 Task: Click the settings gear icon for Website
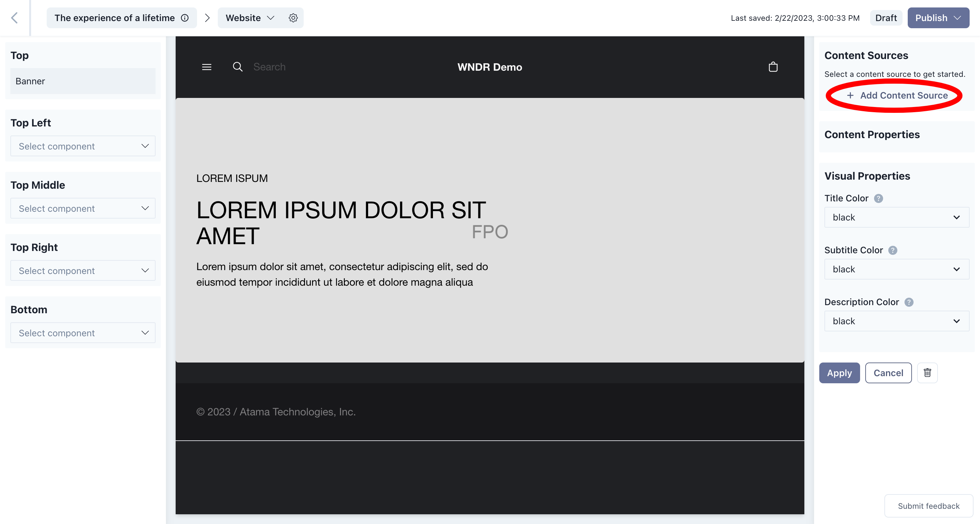coord(293,18)
